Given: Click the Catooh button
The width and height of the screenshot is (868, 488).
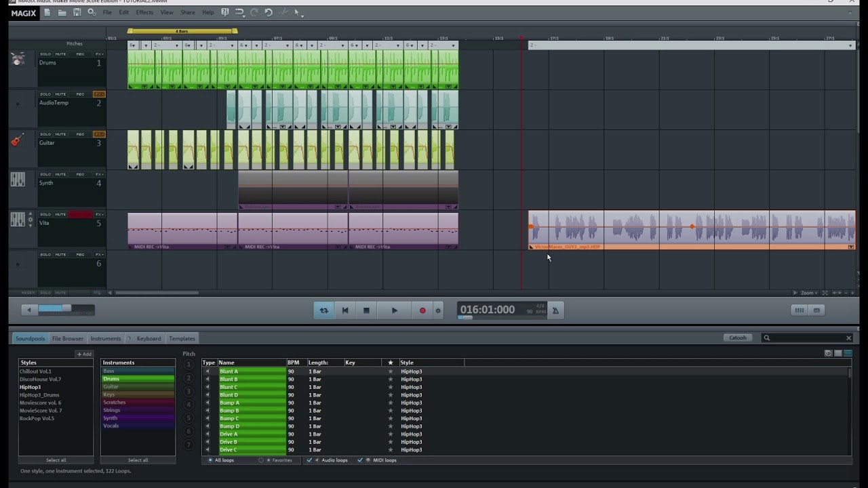Looking at the screenshot, I should tap(738, 338).
